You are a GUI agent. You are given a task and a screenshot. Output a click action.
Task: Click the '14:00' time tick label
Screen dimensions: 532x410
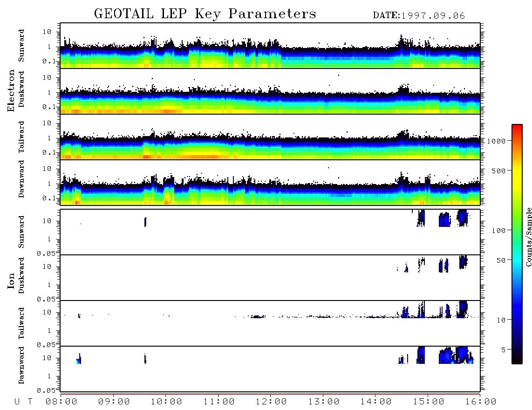pyautogui.click(x=376, y=402)
